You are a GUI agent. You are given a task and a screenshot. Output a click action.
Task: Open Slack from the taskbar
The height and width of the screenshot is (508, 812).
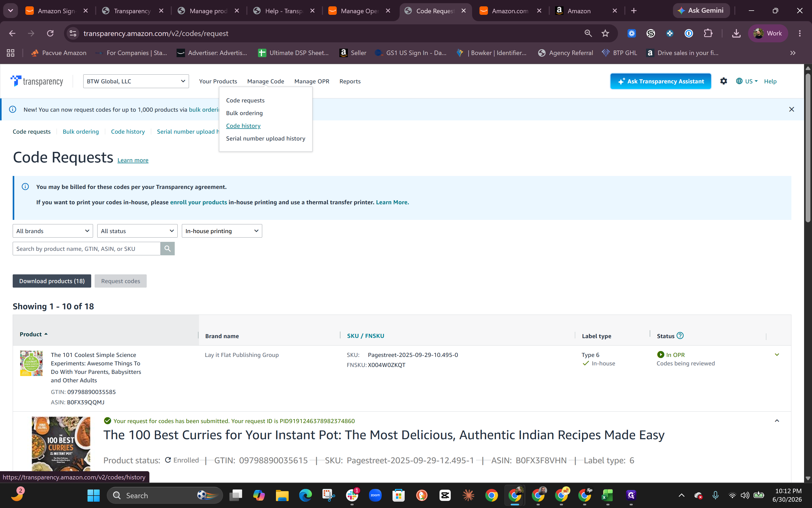pos(352,495)
